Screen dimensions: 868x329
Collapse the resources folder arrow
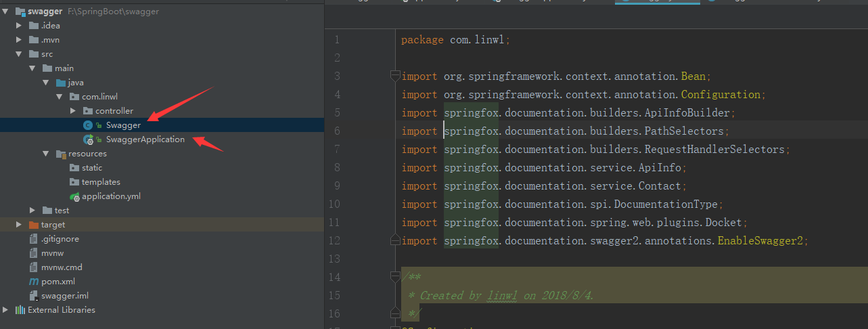pyautogui.click(x=47, y=154)
